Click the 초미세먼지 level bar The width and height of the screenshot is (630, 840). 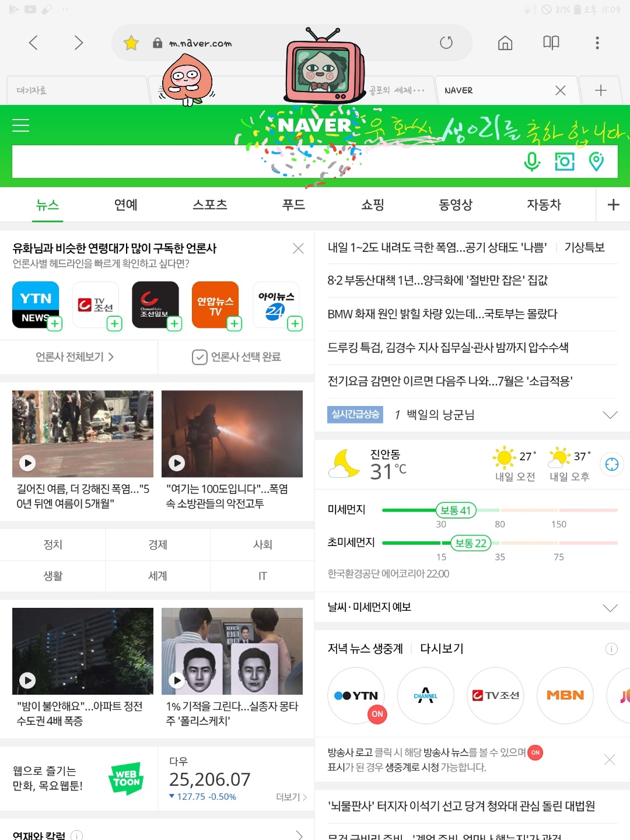499,543
